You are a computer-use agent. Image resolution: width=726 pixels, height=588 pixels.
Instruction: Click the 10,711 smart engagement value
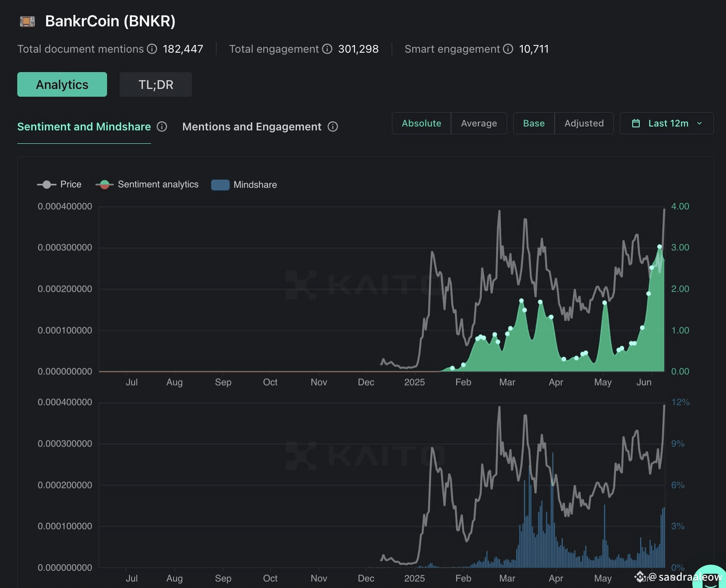click(534, 49)
